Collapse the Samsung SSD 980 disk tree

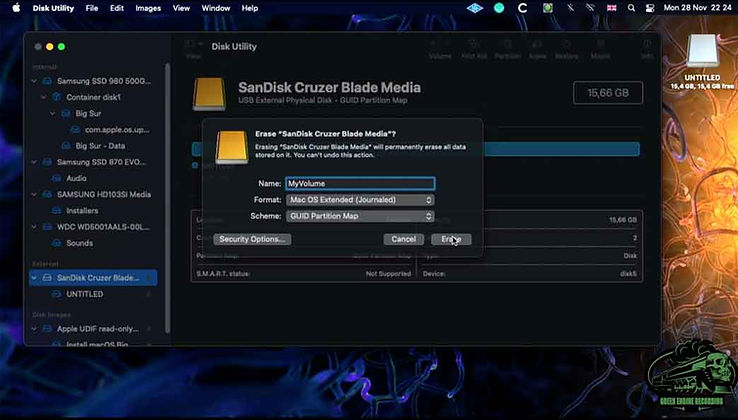(34, 81)
